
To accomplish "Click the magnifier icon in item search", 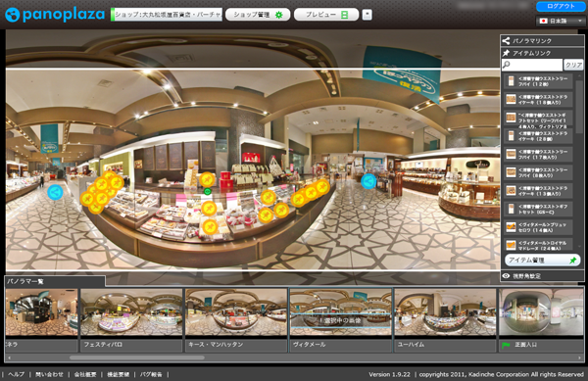I will (507, 65).
